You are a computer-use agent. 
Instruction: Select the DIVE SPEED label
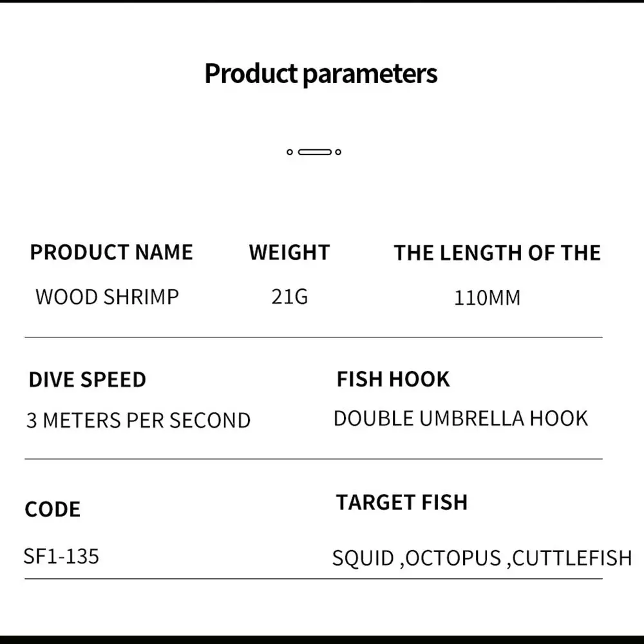pos(87,379)
